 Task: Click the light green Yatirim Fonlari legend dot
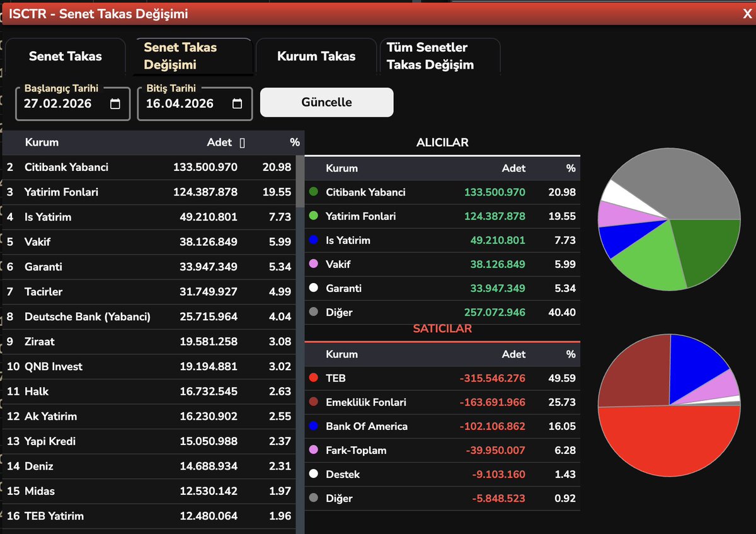click(313, 216)
